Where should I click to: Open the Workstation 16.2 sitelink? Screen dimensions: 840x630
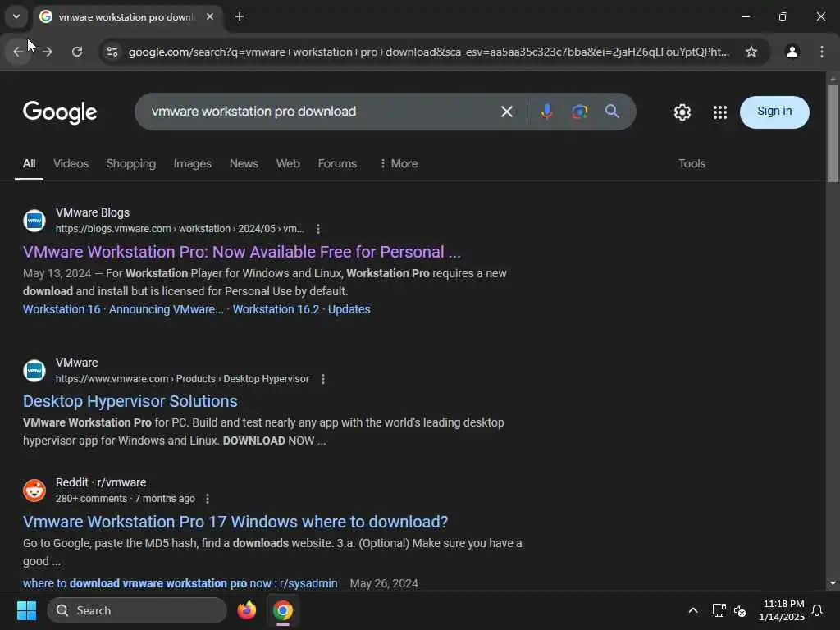pyautogui.click(x=276, y=309)
